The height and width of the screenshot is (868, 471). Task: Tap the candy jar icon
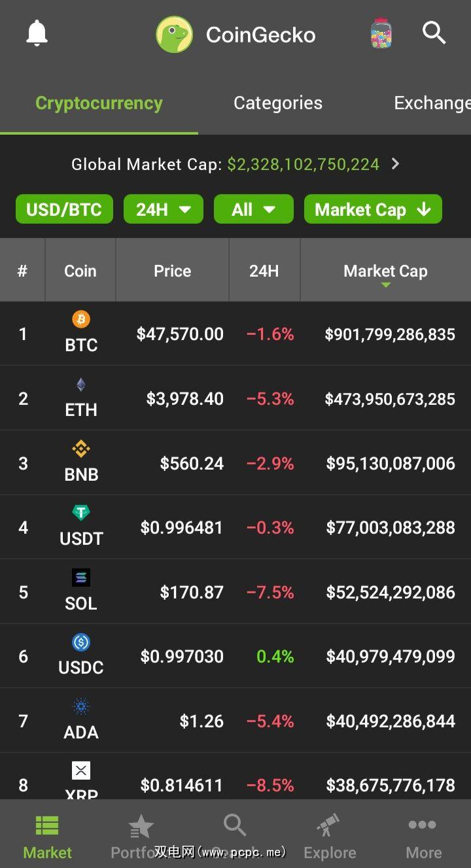click(x=381, y=33)
